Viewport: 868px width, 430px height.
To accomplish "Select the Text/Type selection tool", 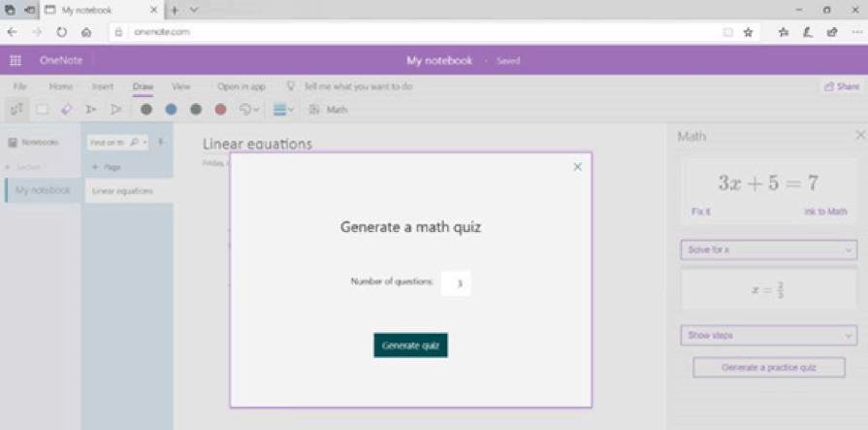I will point(16,110).
